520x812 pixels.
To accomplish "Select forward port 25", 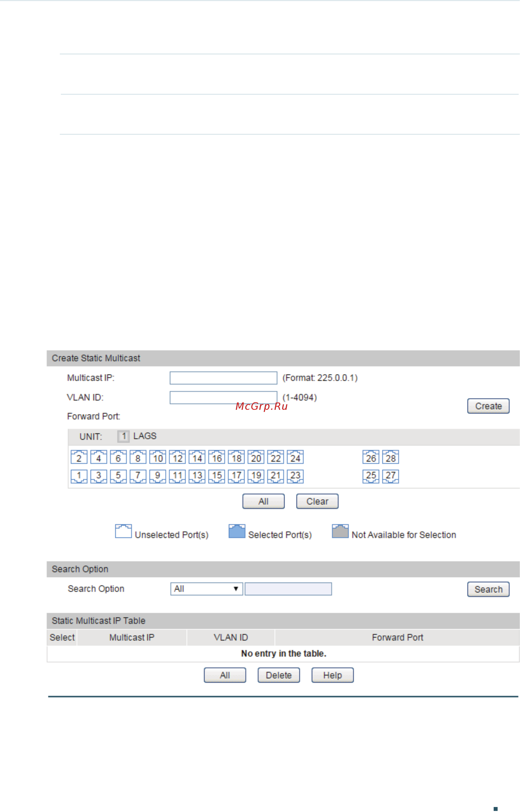I will (371, 476).
